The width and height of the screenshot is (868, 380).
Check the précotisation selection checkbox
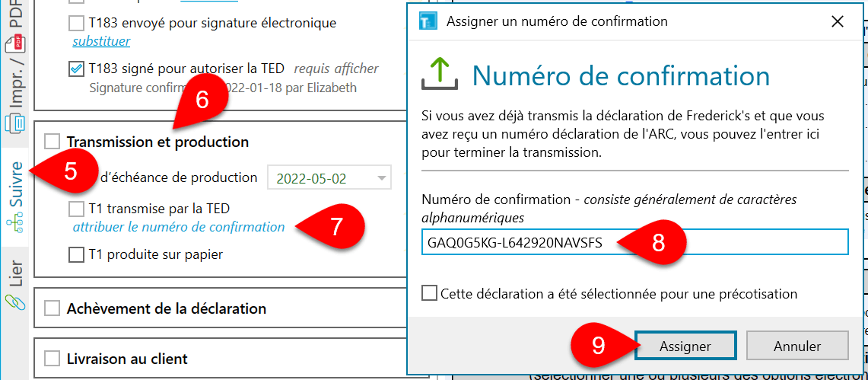pyautogui.click(x=430, y=293)
